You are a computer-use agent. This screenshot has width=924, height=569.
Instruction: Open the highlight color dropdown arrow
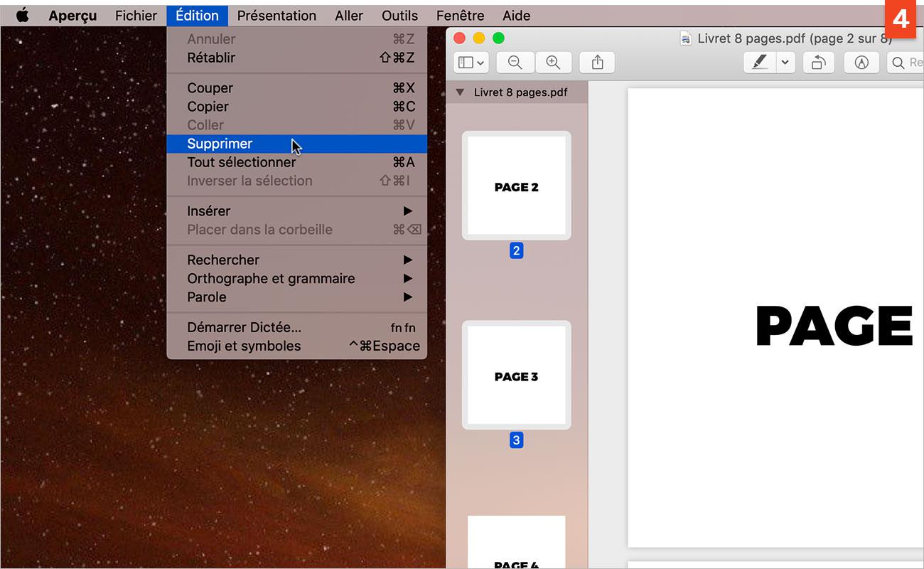tap(785, 63)
